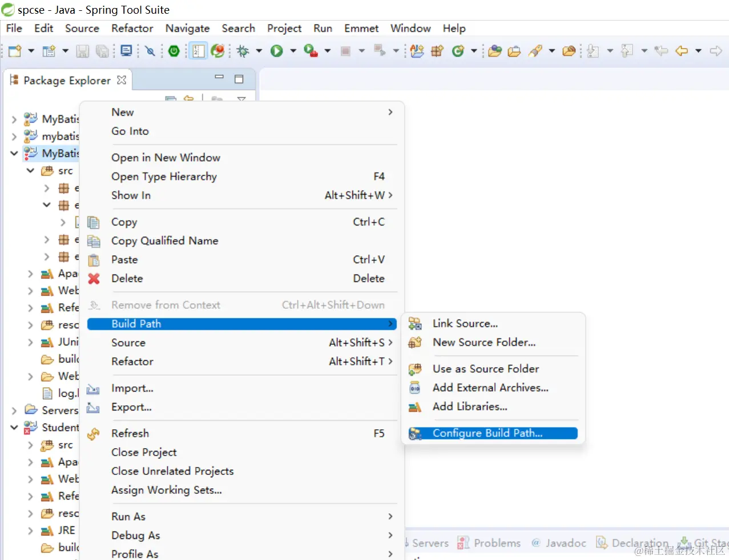Choose Add External Archives option
Viewport: 729px width, 560px height.
coord(490,388)
